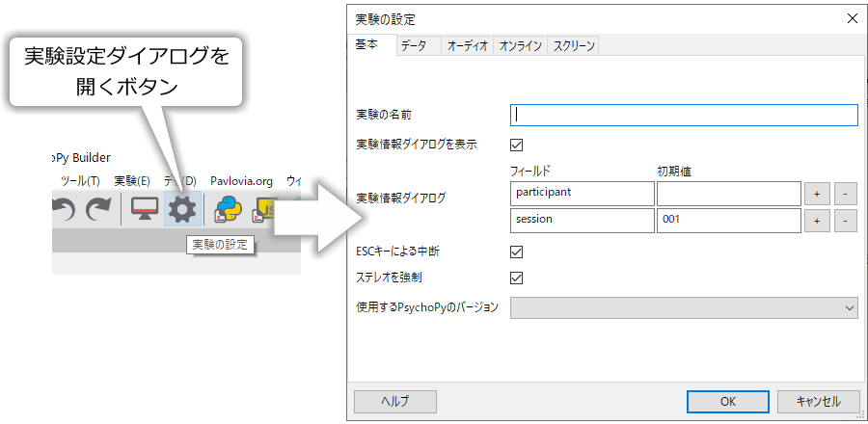Click the 初期値 column header text
The image size is (868, 424).
coord(674,172)
